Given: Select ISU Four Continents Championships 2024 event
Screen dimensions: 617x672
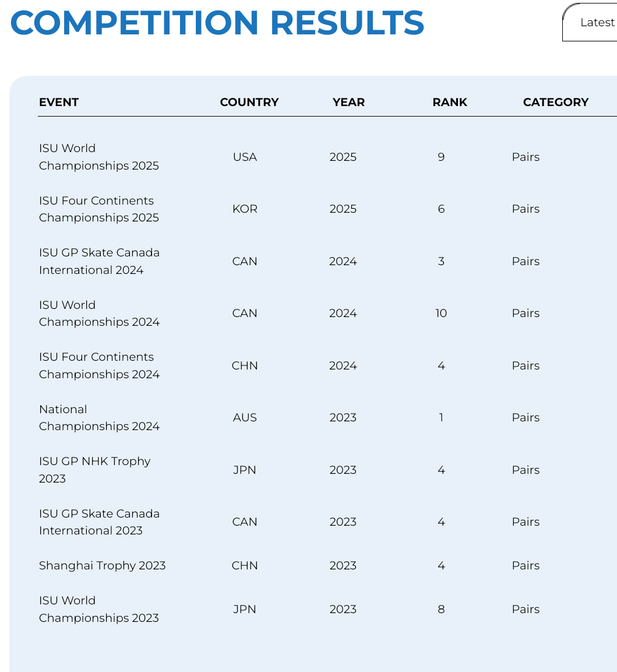Looking at the screenshot, I should 99,365.
